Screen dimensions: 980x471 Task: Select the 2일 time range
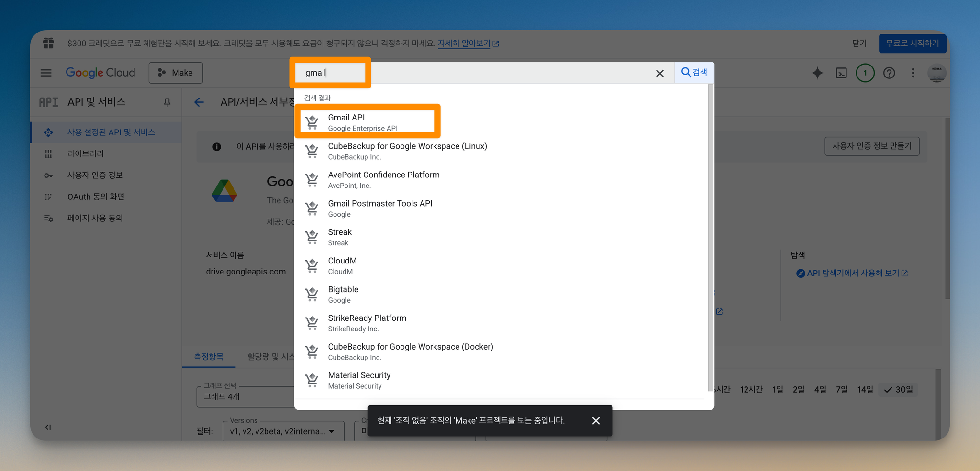click(x=799, y=389)
